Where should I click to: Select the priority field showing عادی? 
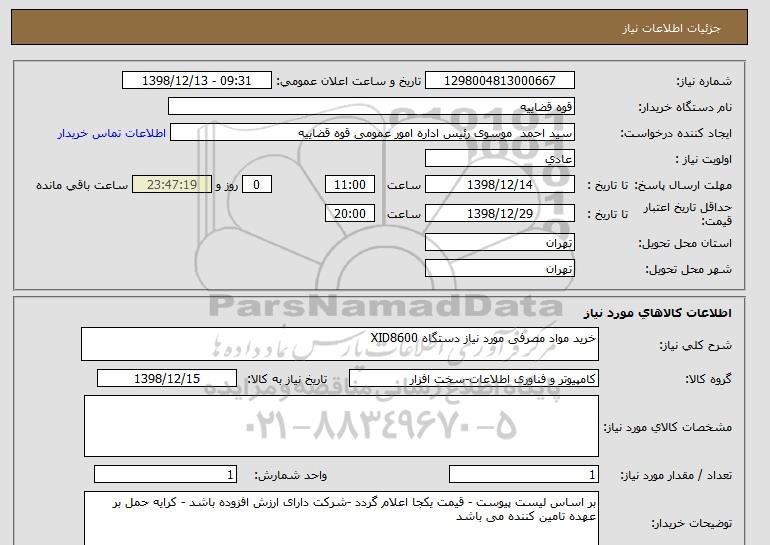(x=499, y=159)
